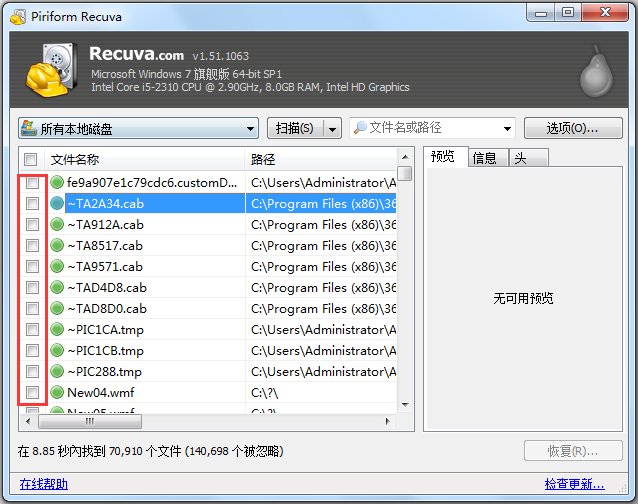Select the file name ~PIC1CA.tmp
This screenshot has height=504, width=638.
(105, 329)
